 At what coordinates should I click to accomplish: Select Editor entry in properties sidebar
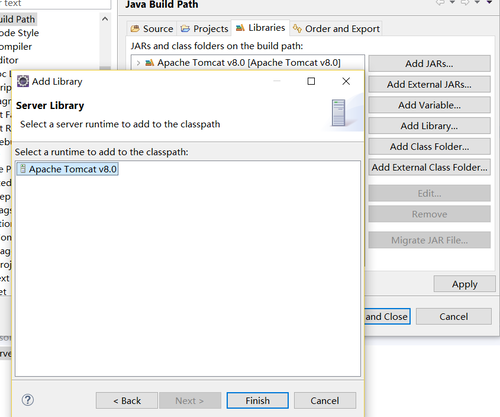tap(9, 60)
